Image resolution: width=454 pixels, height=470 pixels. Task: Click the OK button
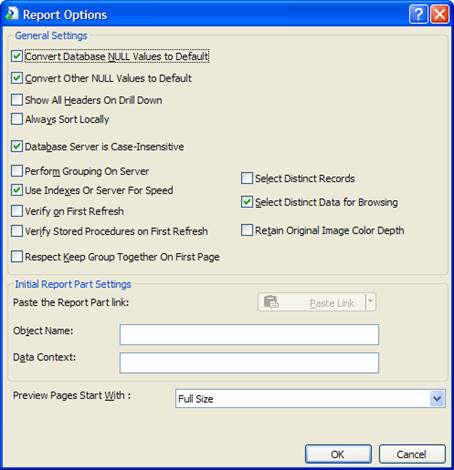(338, 454)
